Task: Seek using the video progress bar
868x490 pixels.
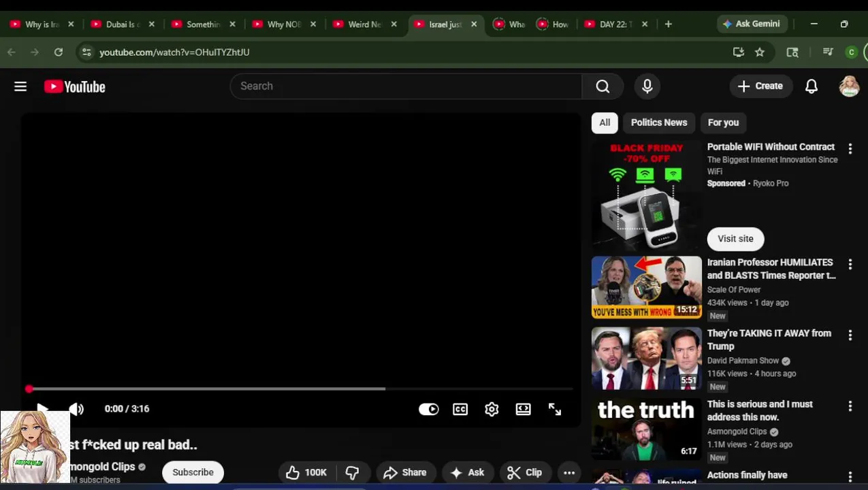Action: point(300,389)
